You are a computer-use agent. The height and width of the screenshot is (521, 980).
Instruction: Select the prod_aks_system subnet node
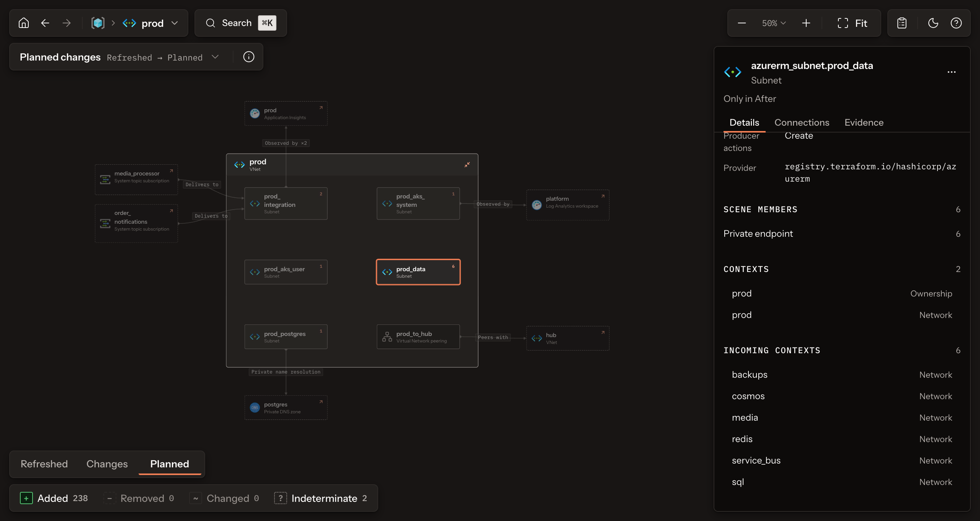pos(418,203)
